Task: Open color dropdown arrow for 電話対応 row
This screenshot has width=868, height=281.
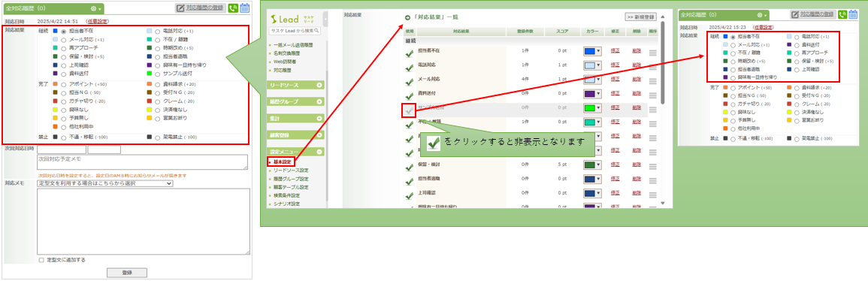Action: pos(598,65)
